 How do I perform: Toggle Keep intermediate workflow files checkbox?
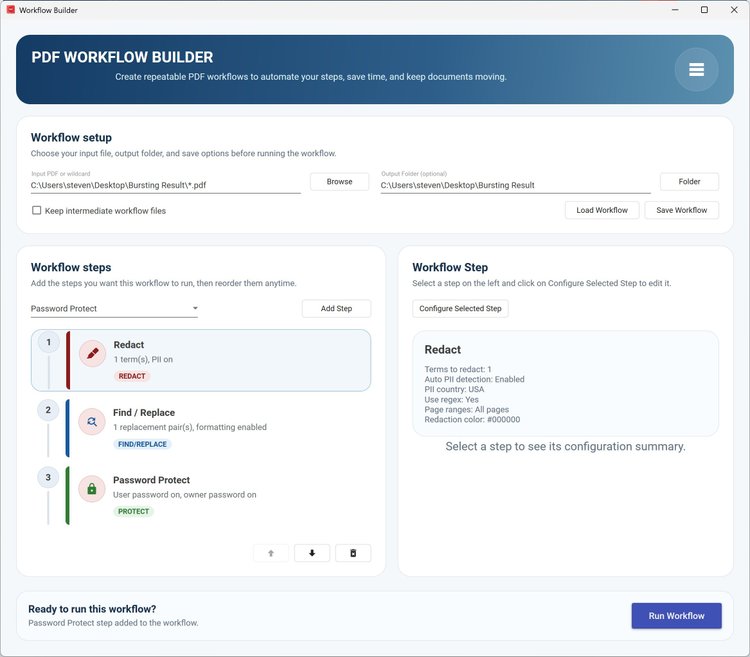click(36, 210)
